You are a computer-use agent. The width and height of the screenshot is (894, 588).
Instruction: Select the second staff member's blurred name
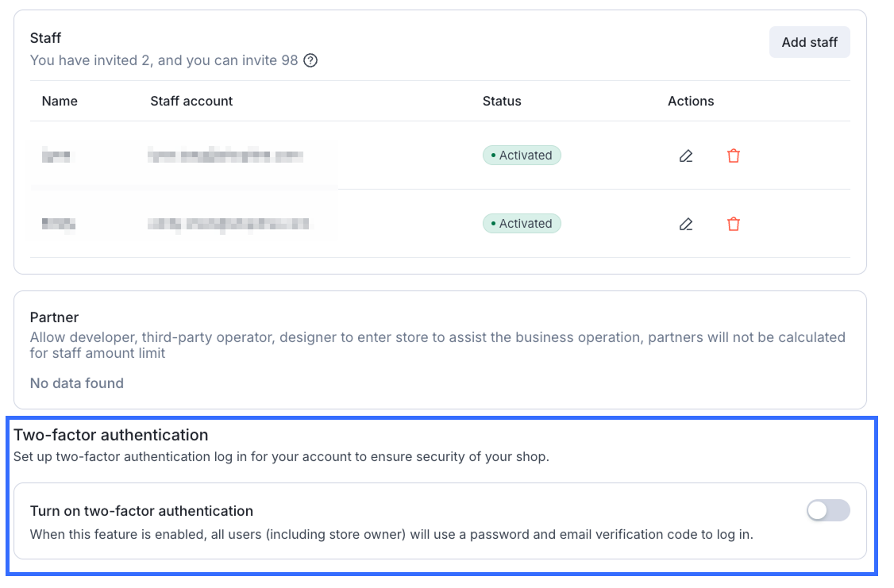click(58, 224)
